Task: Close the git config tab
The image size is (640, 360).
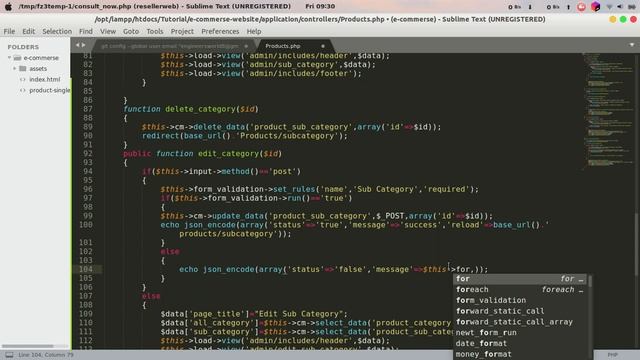Action: pyautogui.click(x=246, y=46)
